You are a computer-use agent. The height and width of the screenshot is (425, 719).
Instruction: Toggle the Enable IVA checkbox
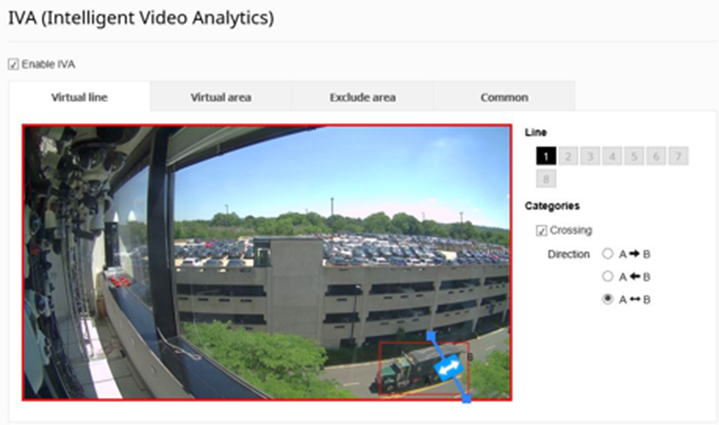(13, 64)
